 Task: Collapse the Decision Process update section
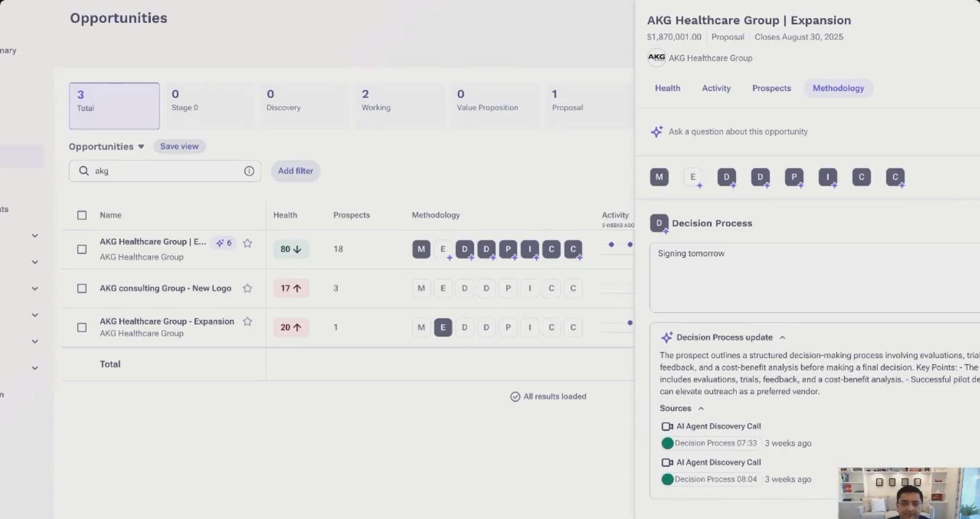[782, 337]
